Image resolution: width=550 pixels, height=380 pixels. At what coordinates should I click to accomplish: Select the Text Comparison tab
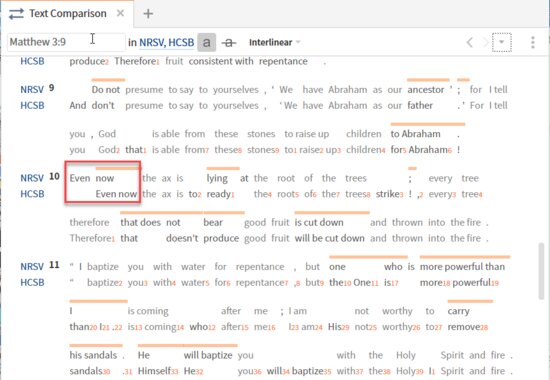tap(67, 13)
